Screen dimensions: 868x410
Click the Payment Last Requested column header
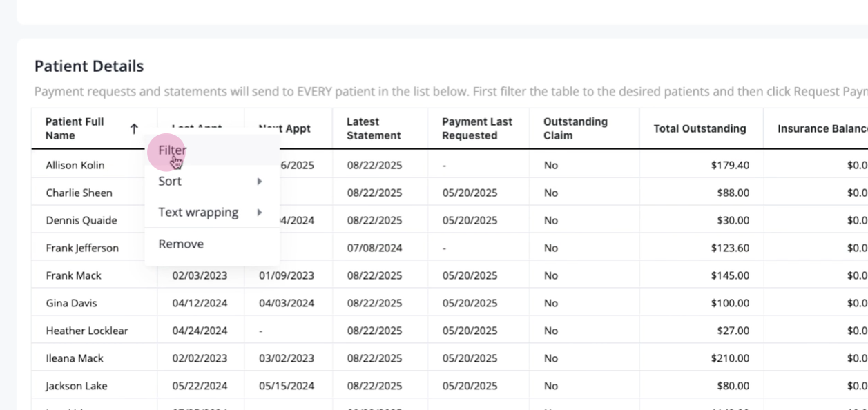point(478,128)
